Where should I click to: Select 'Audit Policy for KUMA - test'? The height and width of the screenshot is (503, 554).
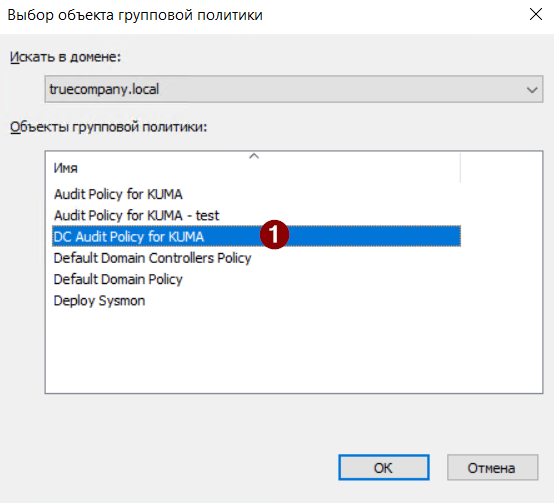pos(257,215)
